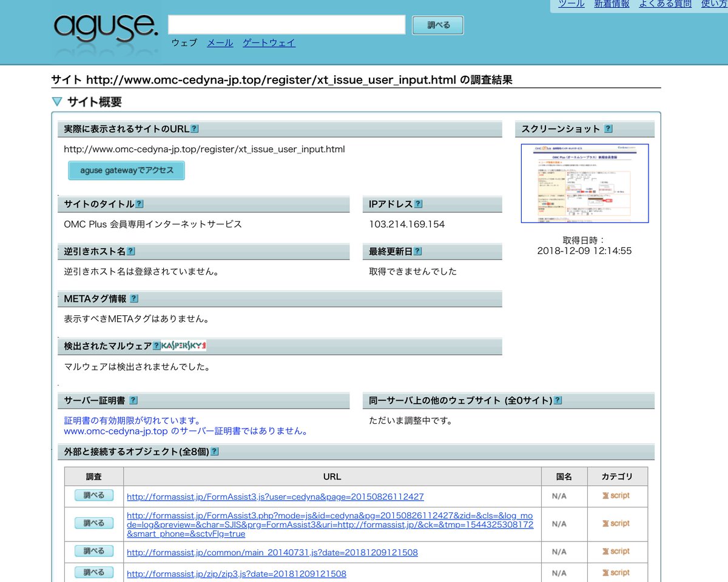Image resolution: width=728 pixels, height=582 pixels.
Task: Click 調べる for the zip3.js row
Action: (94, 573)
